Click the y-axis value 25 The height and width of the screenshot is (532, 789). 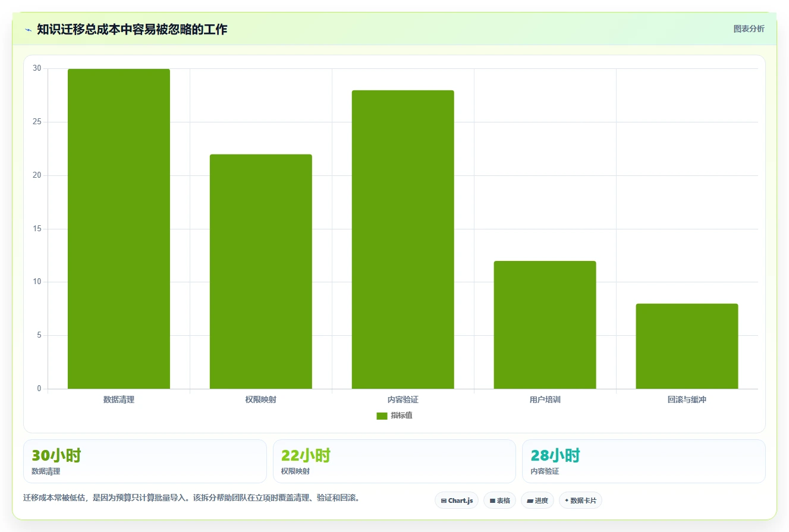[x=37, y=122]
